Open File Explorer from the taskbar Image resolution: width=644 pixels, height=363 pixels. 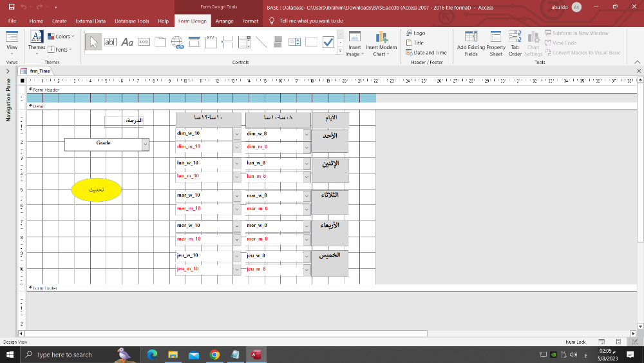(173, 355)
